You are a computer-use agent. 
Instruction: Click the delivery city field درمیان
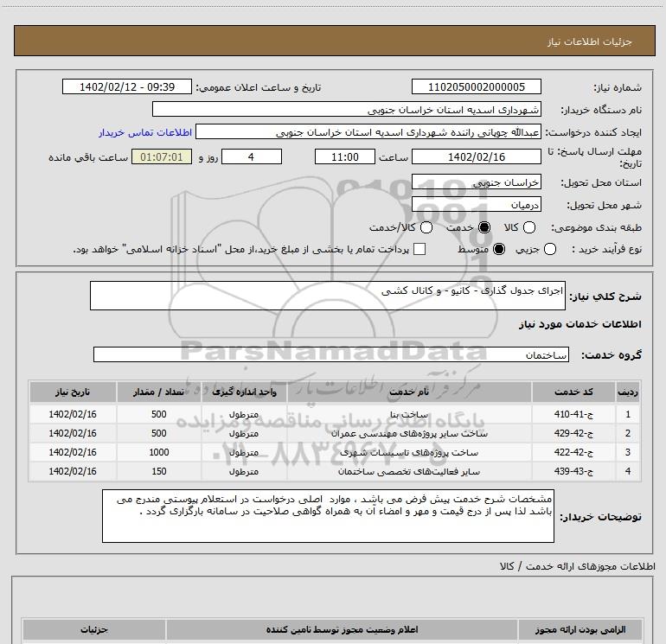point(476,205)
